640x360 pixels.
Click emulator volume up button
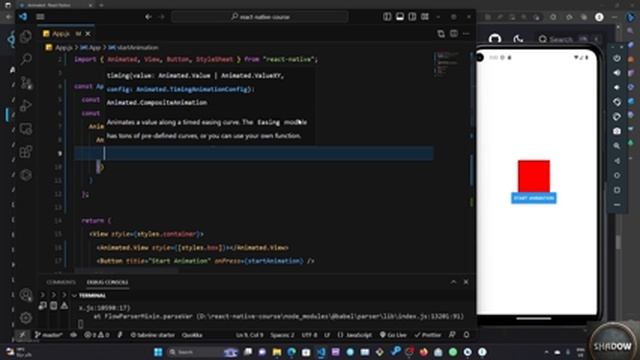[x=617, y=73]
